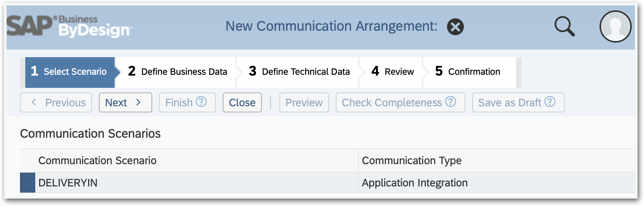The height and width of the screenshot is (206, 644).
Task: Click the help icon next to Save as Draft
Action: [x=550, y=102]
